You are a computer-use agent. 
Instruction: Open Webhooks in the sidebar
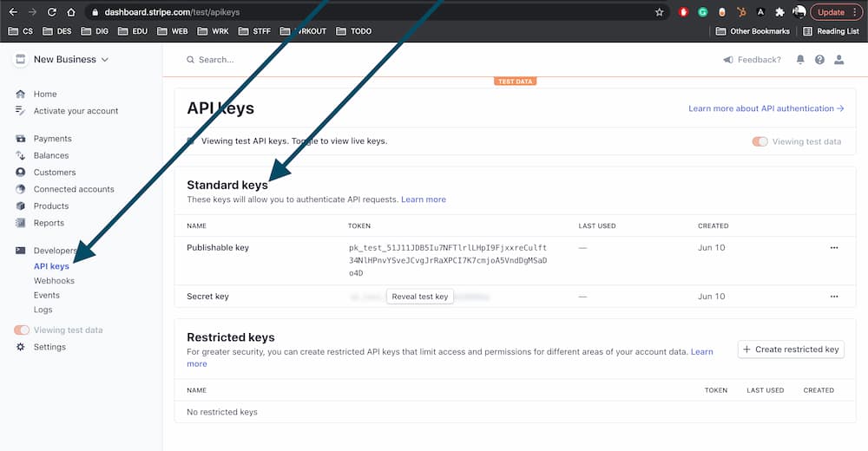[x=54, y=281]
